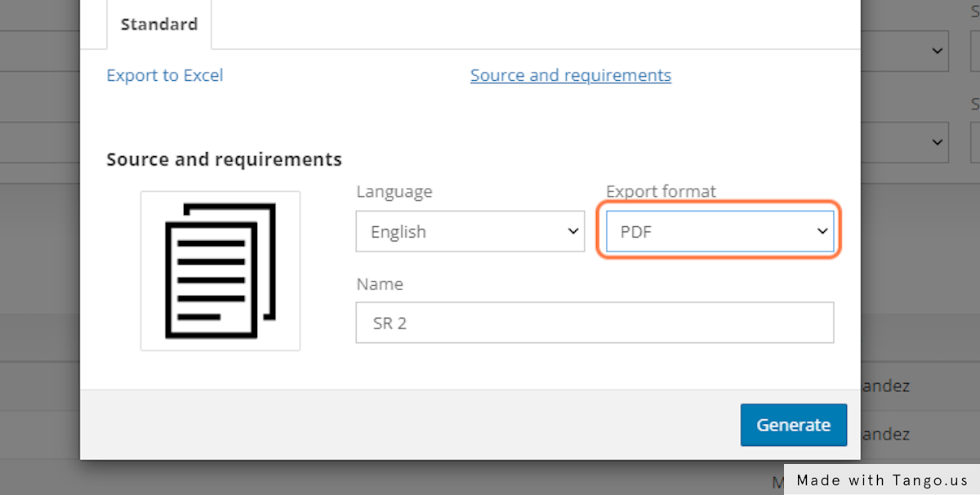Open the underlined Source and requirements link
Screen dimensions: 980x495
click(570, 74)
